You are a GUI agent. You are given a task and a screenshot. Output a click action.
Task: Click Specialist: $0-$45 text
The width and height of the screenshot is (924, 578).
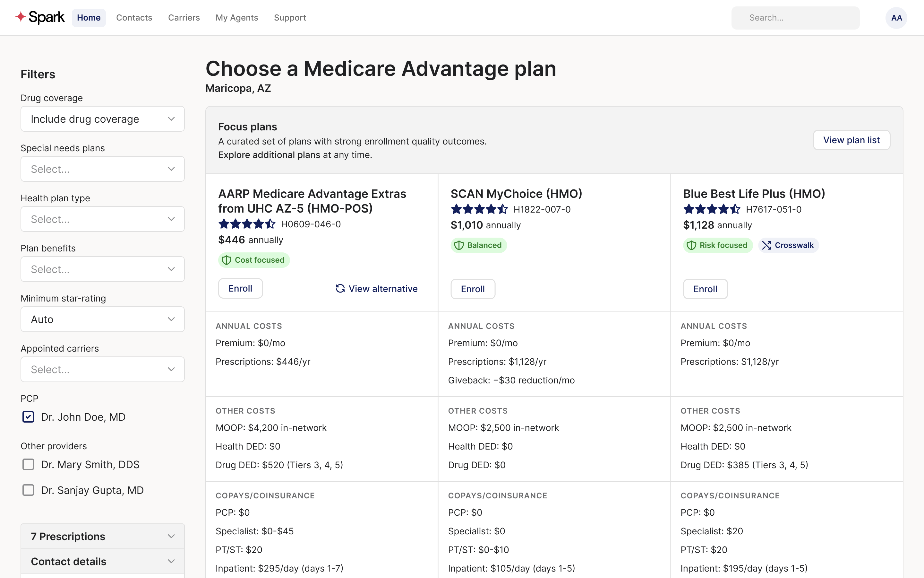[255, 531]
